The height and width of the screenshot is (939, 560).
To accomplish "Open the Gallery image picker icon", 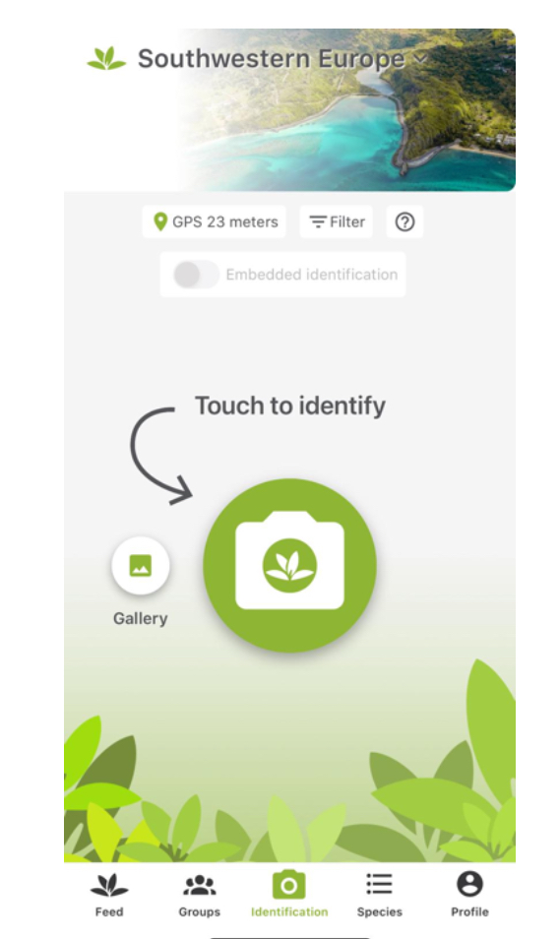I will pos(141,565).
